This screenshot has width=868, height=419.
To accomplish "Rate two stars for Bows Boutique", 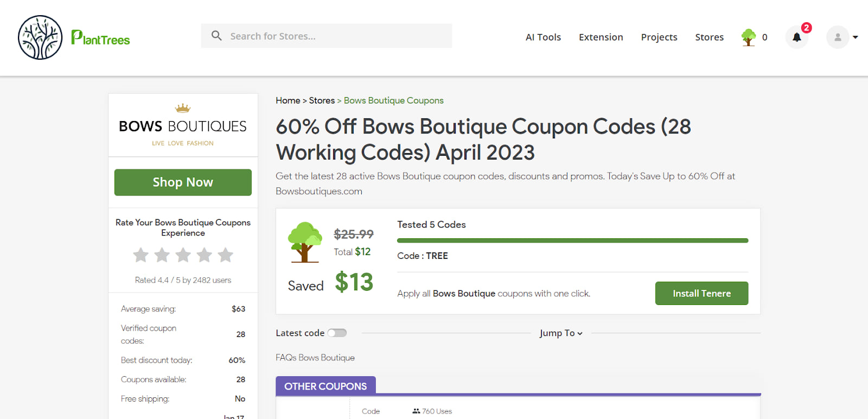I will [x=162, y=255].
